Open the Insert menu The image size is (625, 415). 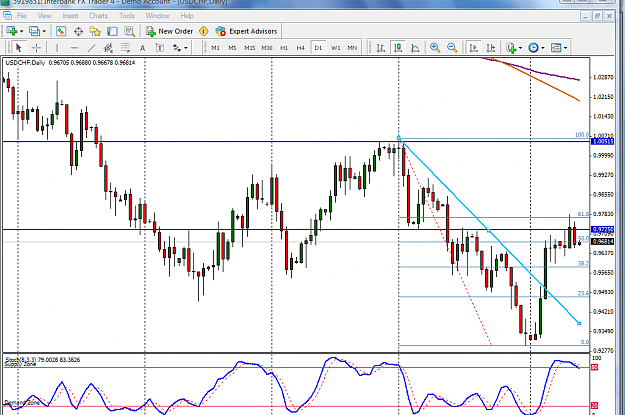pos(70,16)
